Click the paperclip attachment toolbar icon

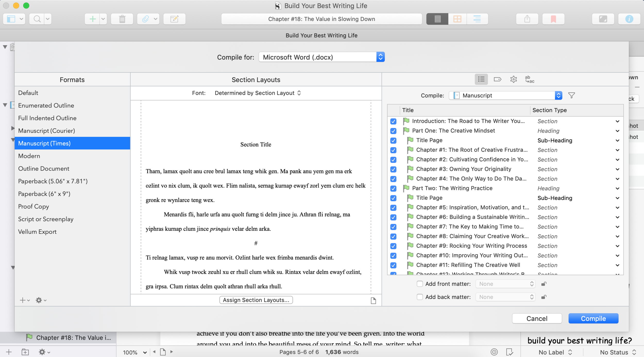point(146,19)
